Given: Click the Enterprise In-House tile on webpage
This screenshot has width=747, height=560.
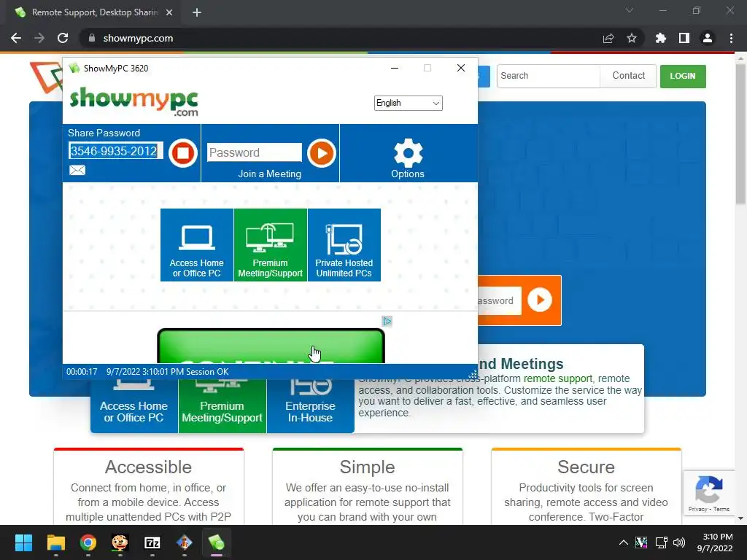Looking at the screenshot, I should point(310,405).
